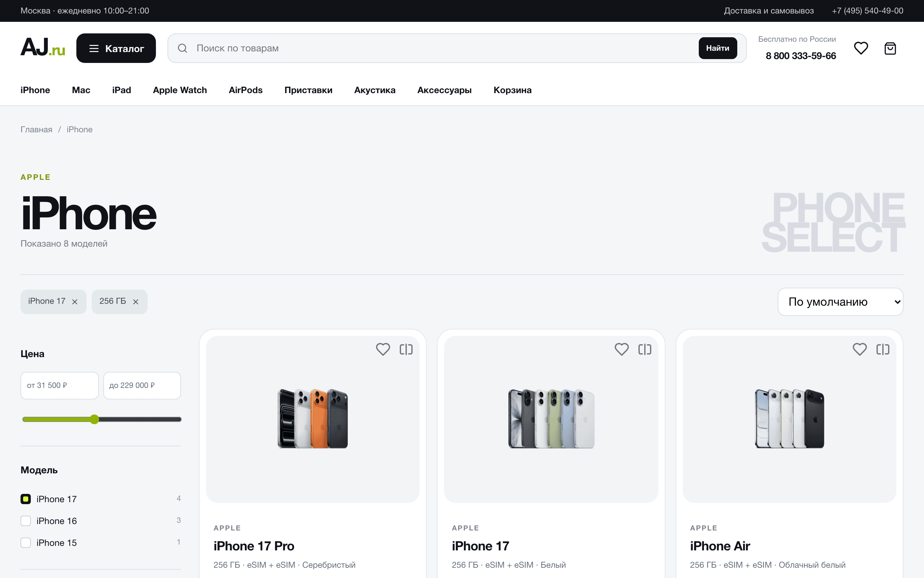Go to Главная in breadcrumbs

coord(36,130)
